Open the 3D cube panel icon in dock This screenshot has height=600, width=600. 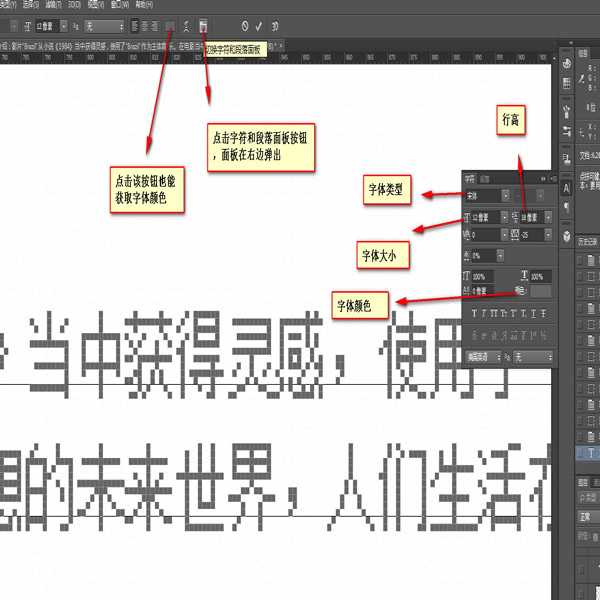point(567,236)
